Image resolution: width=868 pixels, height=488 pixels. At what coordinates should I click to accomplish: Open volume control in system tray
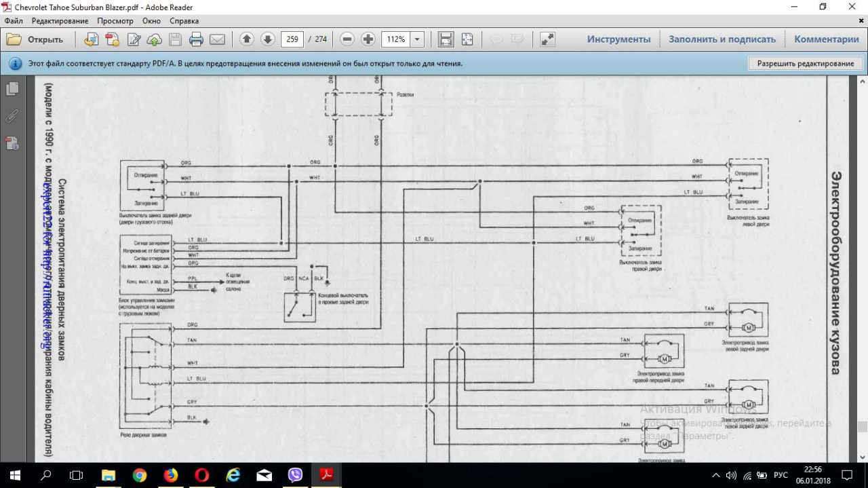coord(731,475)
